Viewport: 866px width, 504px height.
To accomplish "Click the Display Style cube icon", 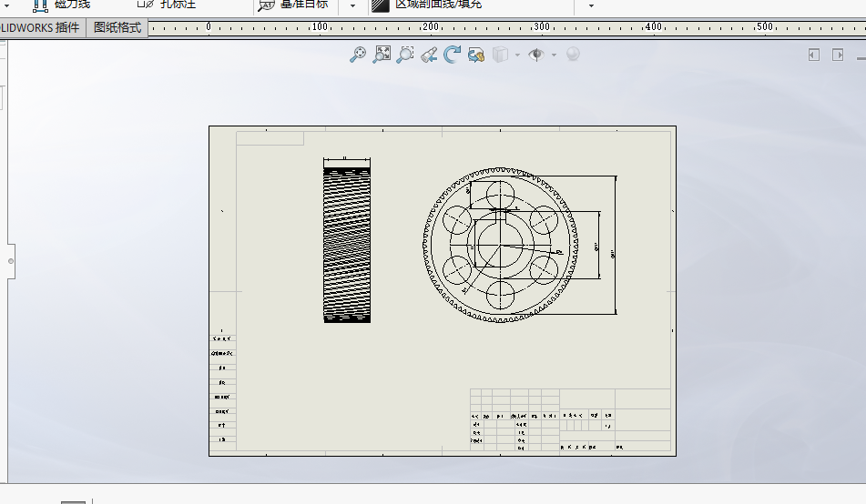I will [499, 55].
